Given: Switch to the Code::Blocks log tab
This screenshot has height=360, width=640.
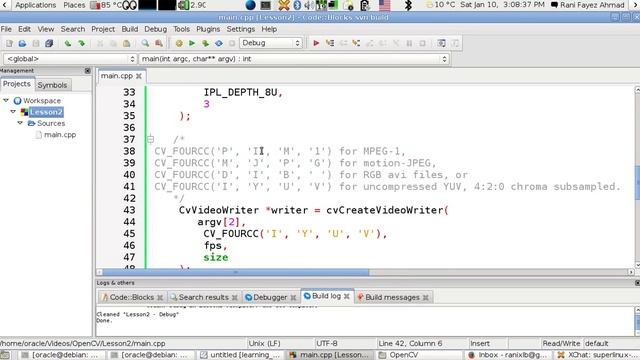Looking at the screenshot, I should [131, 298].
